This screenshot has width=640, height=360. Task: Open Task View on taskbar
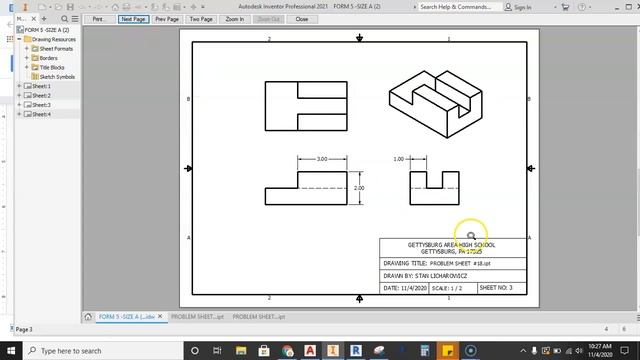coord(217,351)
